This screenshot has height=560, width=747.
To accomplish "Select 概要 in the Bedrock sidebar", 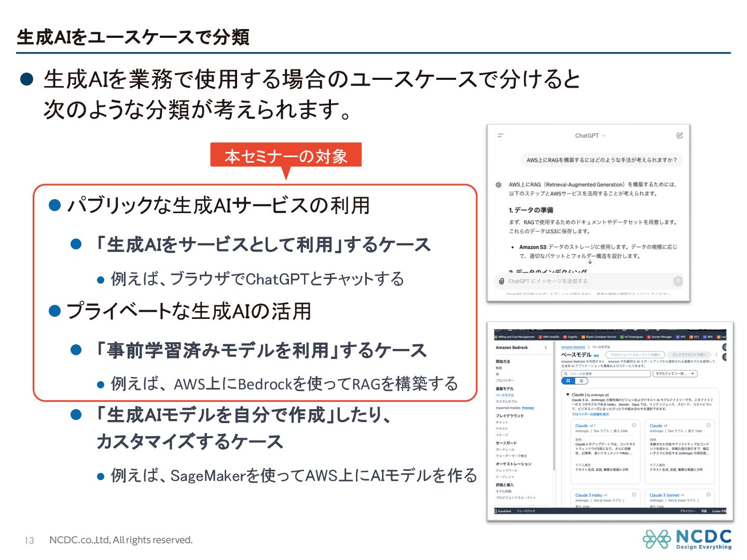I will click(x=499, y=368).
